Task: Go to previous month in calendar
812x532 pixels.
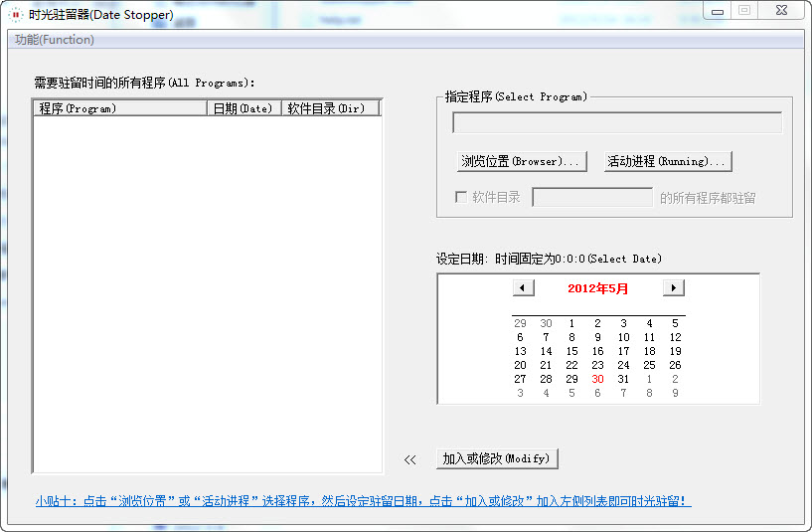Action: (x=523, y=287)
